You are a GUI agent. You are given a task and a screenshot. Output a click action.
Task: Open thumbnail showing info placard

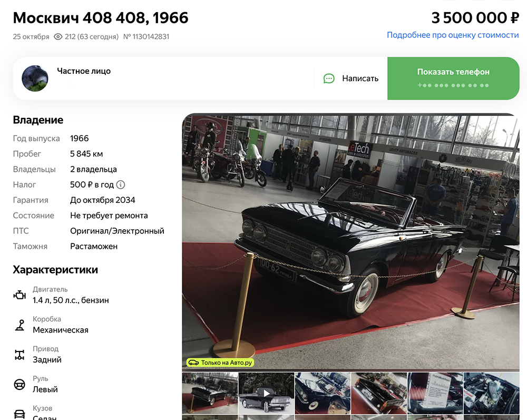(435, 393)
